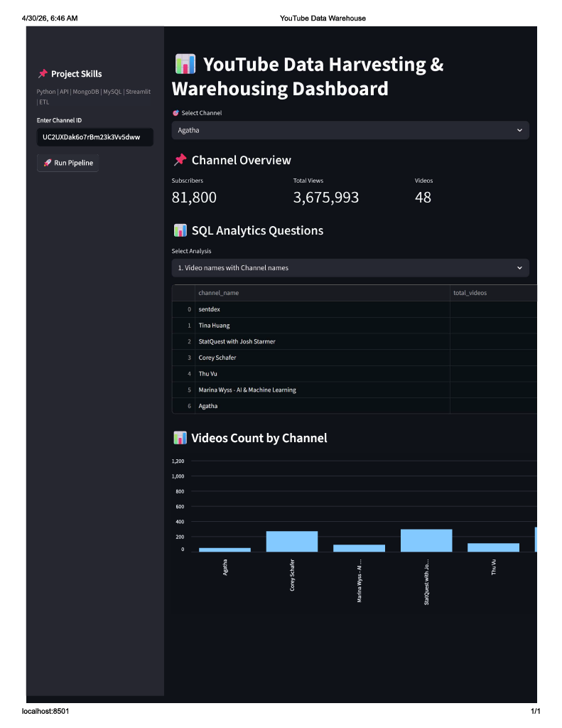Screen dimensions: 562x728
Task: Click the pushpin icon next to Project Skills
Action: pyautogui.click(x=43, y=73)
